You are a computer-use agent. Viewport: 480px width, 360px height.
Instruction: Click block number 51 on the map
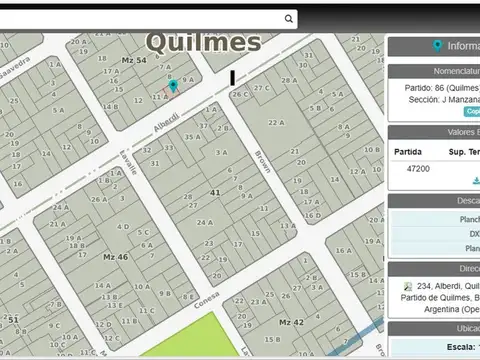[13, 320]
